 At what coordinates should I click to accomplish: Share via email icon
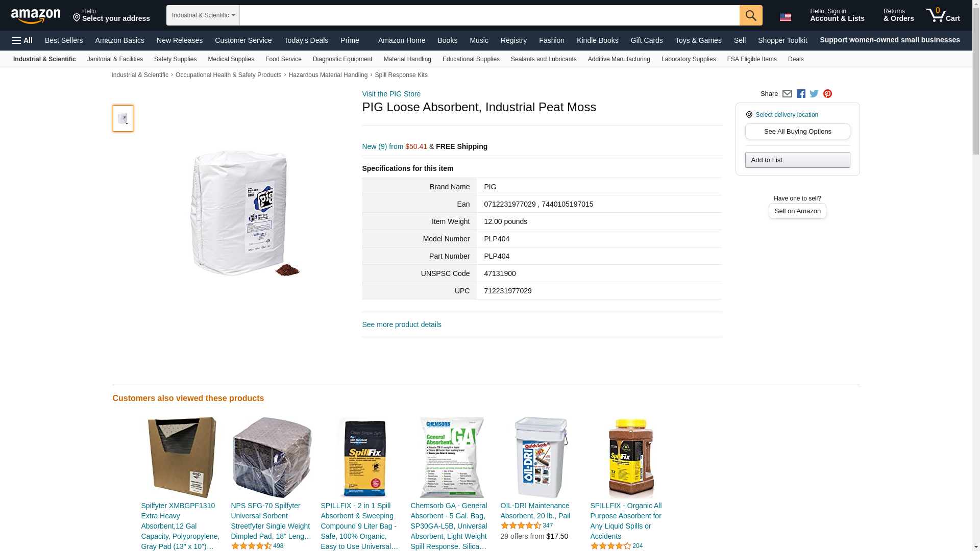click(787, 94)
